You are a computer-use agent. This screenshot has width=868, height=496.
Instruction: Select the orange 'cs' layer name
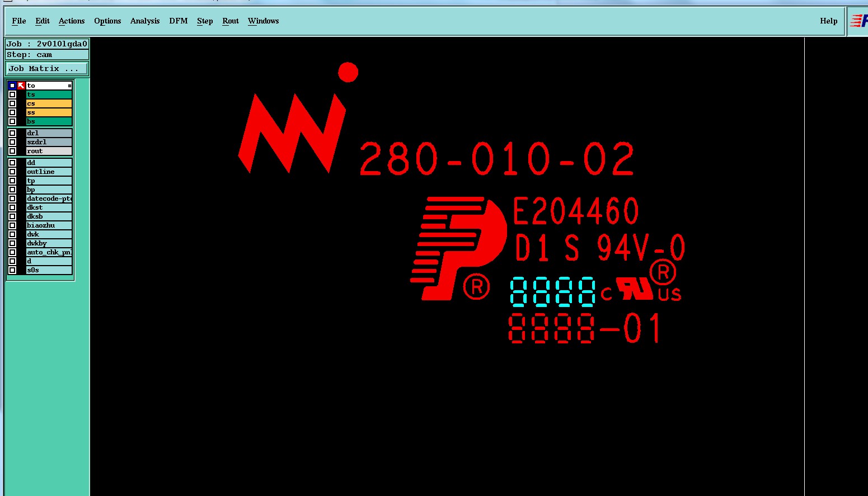tap(49, 103)
